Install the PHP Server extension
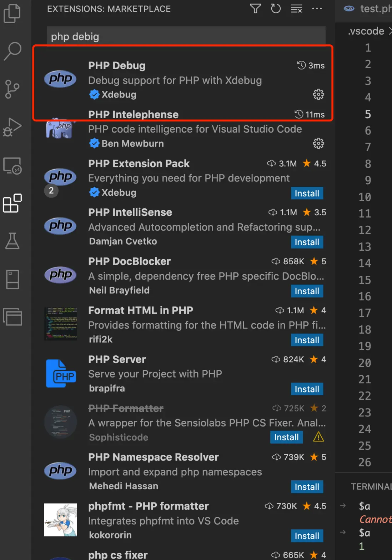The image size is (392, 560). 307,389
